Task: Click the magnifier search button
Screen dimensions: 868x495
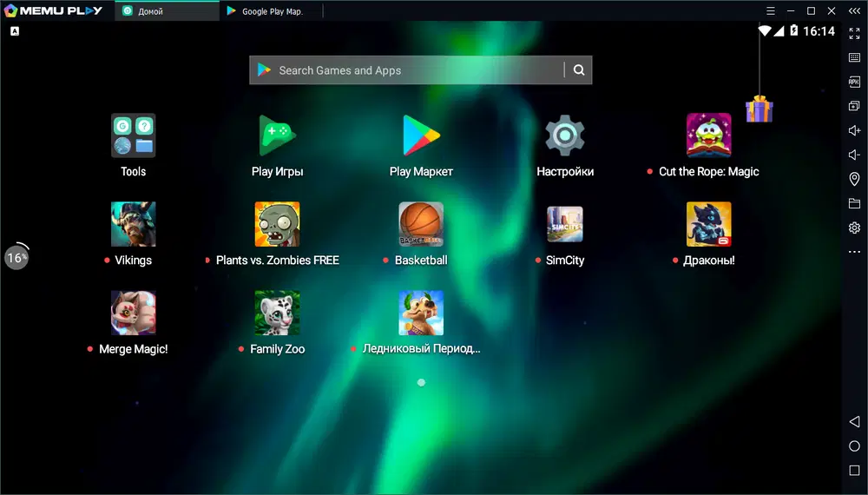Action: coord(578,69)
